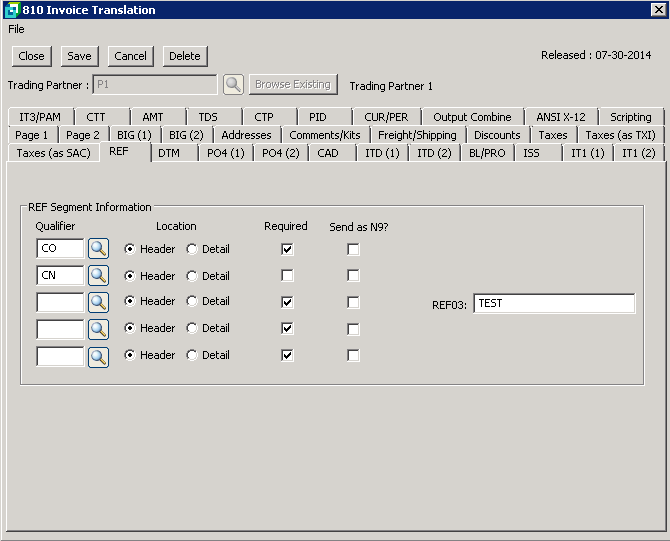Open qualifier lookup beside the CO field
This screenshot has height=541, width=670.
(x=98, y=249)
